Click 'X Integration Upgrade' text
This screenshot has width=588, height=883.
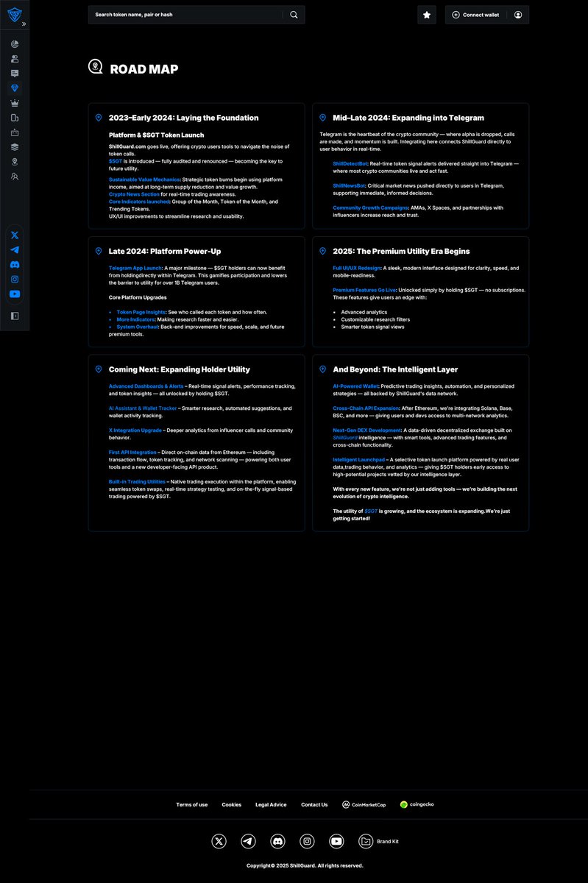pos(135,430)
